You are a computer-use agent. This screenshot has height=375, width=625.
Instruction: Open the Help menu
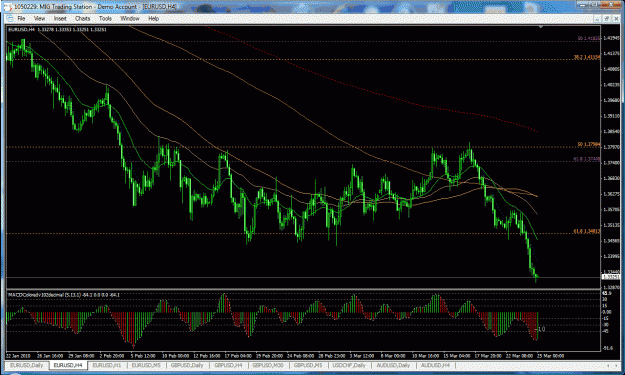click(153, 18)
